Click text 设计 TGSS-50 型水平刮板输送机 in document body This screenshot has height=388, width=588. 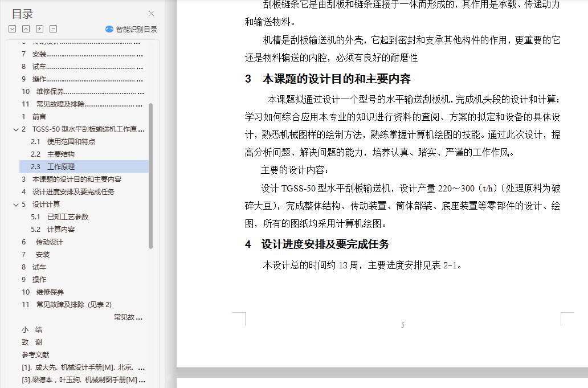click(x=327, y=188)
